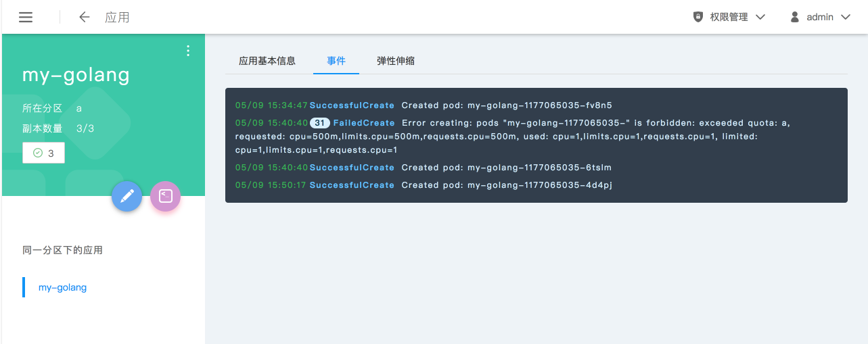Select my-golang in the same-partition app list
This screenshot has height=344, width=868.
pyautogui.click(x=63, y=287)
